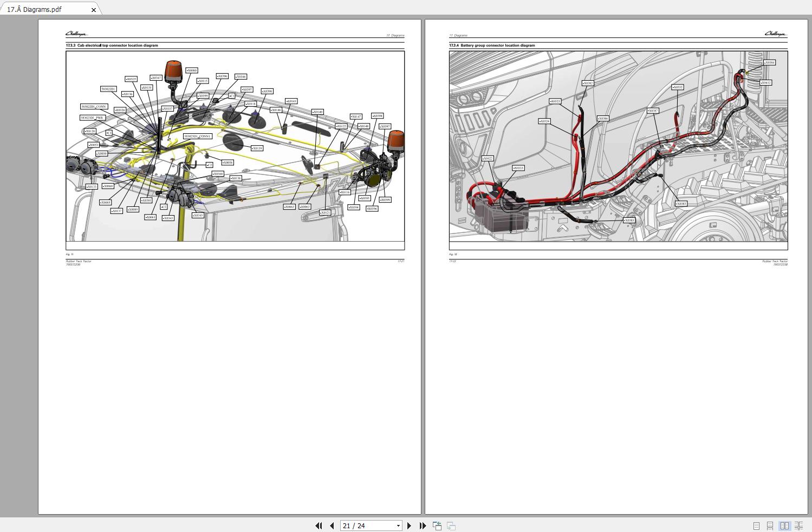Click the previous view button

(437, 525)
